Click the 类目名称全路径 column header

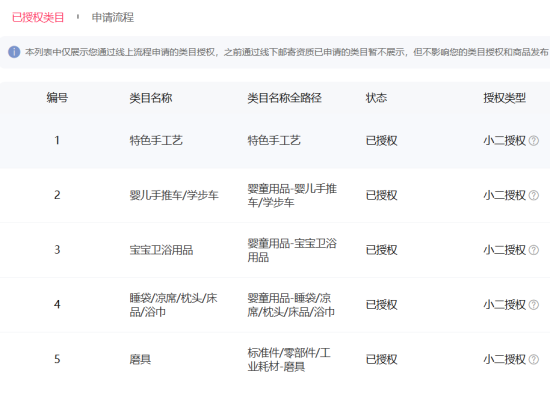284,98
